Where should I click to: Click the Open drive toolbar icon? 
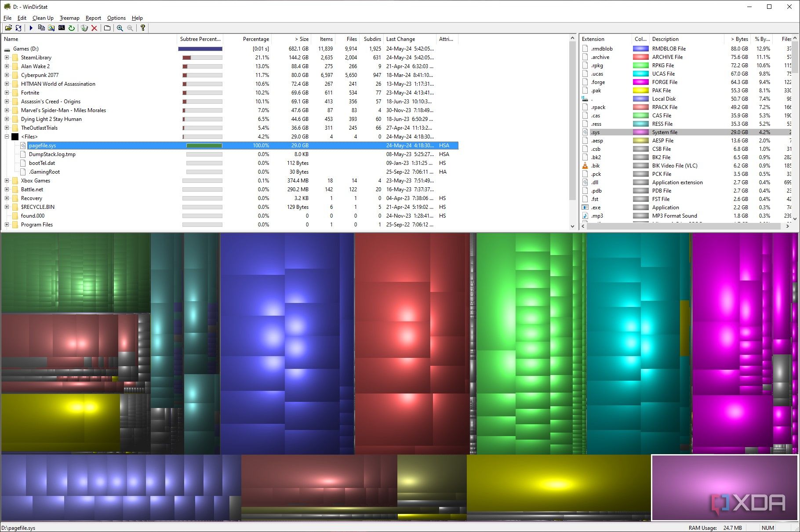coord(8,28)
